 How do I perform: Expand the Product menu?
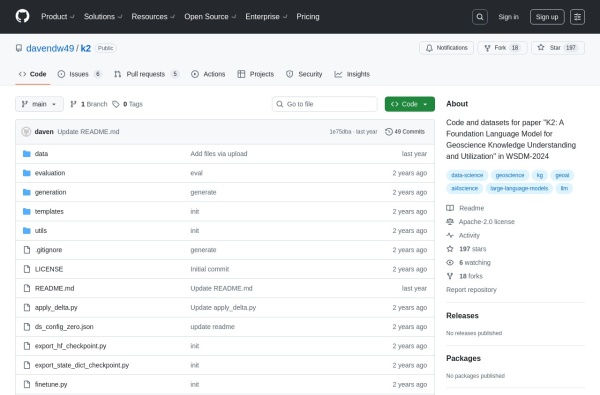pos(58,16)
